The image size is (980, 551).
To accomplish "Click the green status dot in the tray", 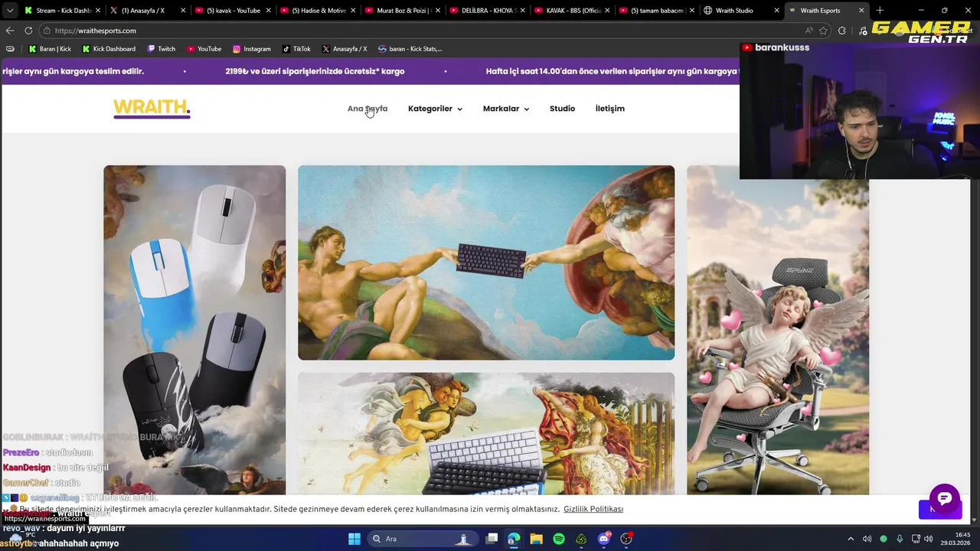I will coord(884,539).
